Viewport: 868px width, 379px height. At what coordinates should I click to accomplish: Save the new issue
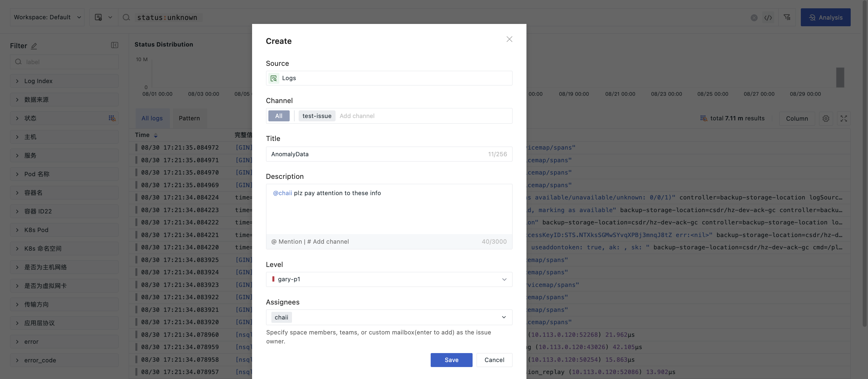click(x=451, y=360)
